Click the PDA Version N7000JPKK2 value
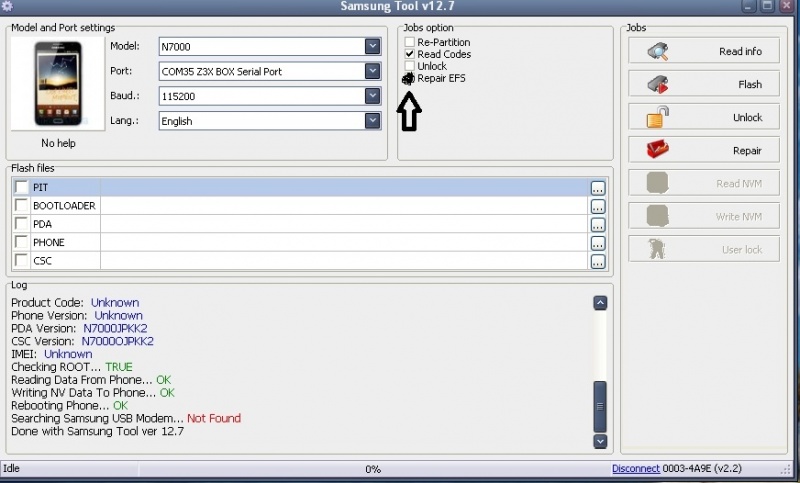Screen dimensions: 800x483 coord(115,328)
